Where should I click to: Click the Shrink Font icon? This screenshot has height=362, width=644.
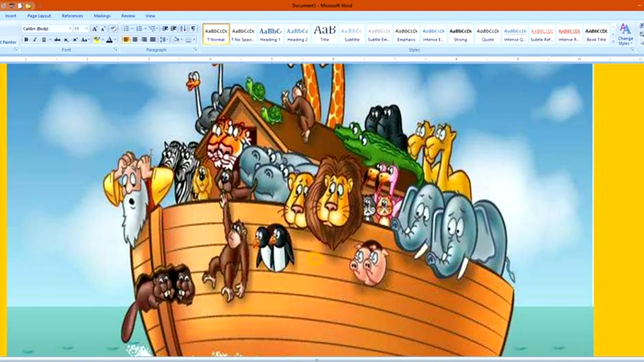point(103,29)
